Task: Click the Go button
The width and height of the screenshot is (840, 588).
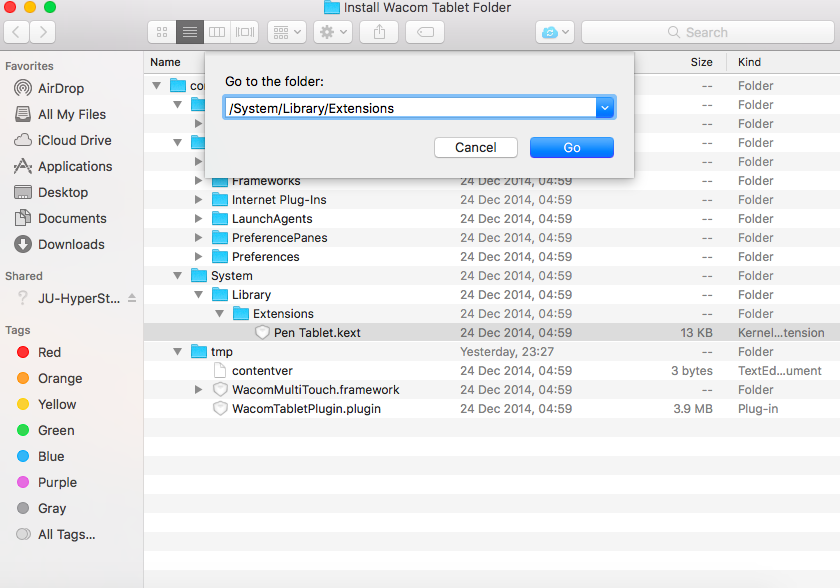Action: [572, 147]
